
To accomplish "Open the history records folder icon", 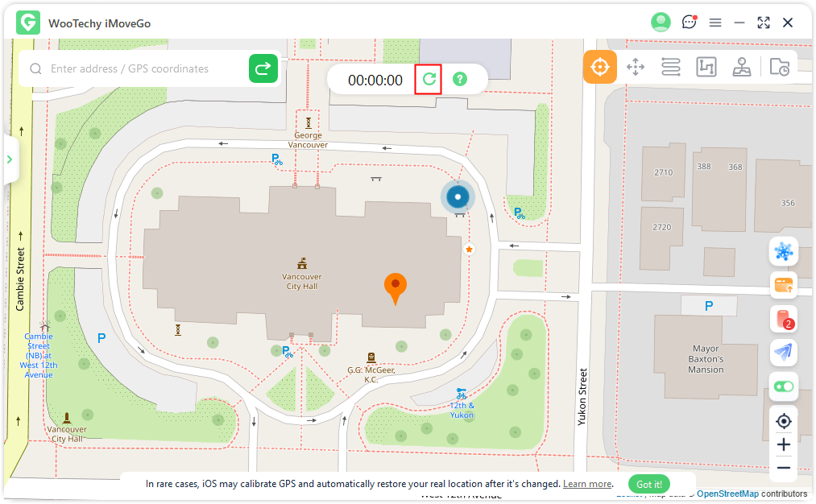I will pos(779,67).
